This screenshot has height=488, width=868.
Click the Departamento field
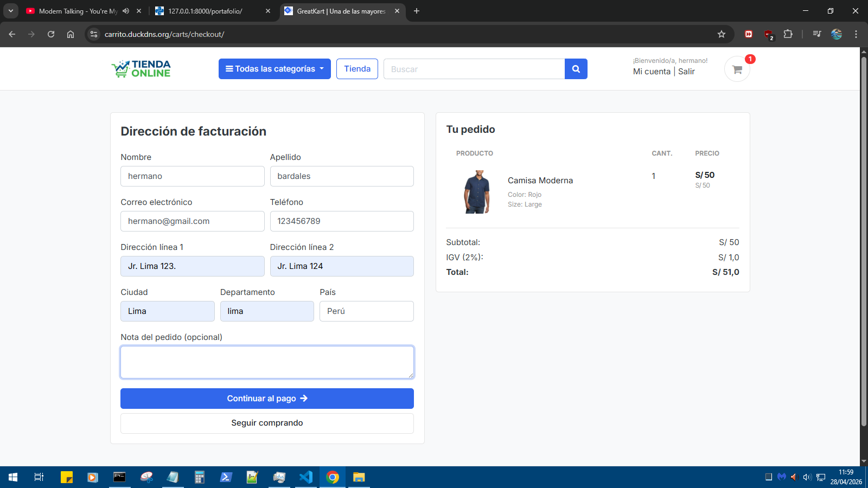pos(267,311)
